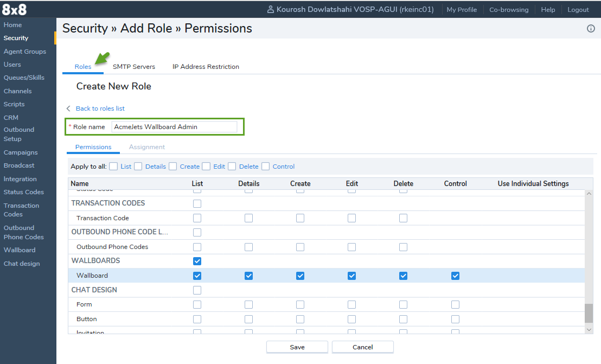This screenshot has height=364, width=601.
Task: Open Chat design in sidebar
Action: pos(22,264)
